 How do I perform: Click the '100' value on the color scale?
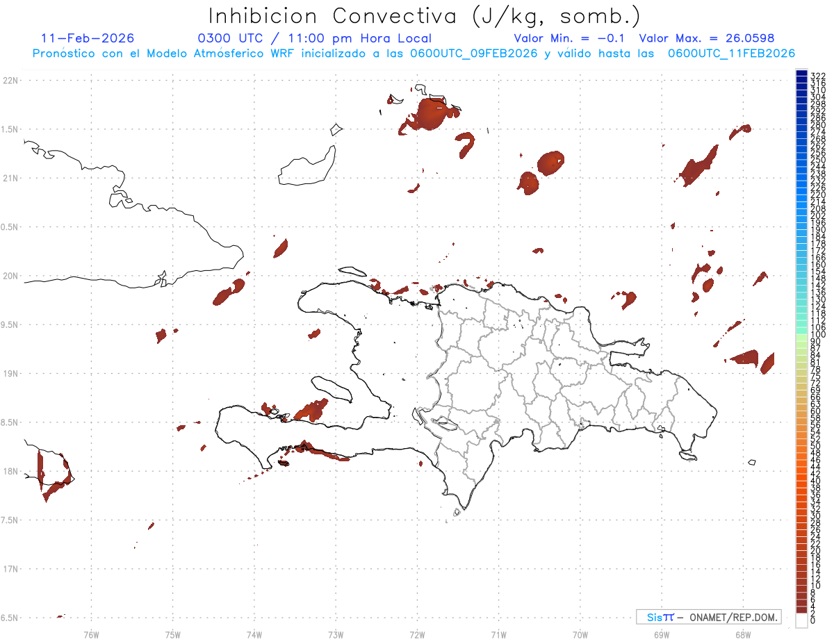pyautogui.click(x=817, y=335)
